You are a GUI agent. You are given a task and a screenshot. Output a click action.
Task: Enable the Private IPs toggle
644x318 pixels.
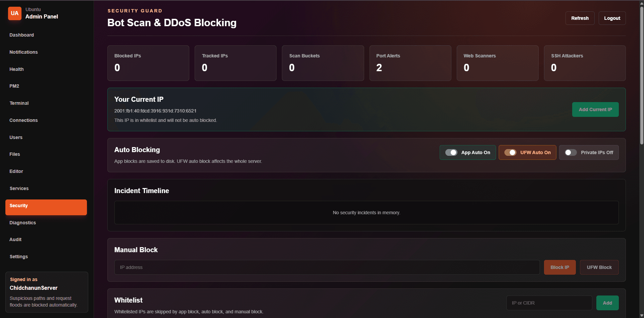[x=571, y=152]
